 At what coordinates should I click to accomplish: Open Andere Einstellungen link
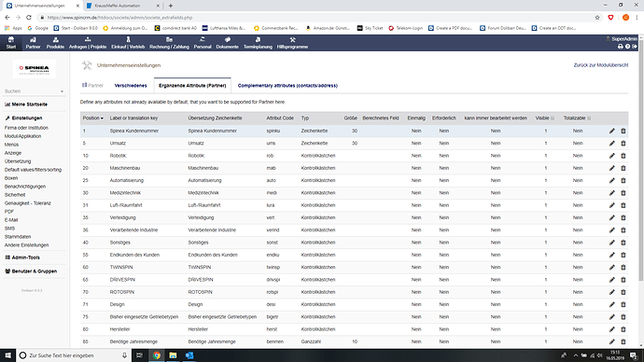pos(26,245)
